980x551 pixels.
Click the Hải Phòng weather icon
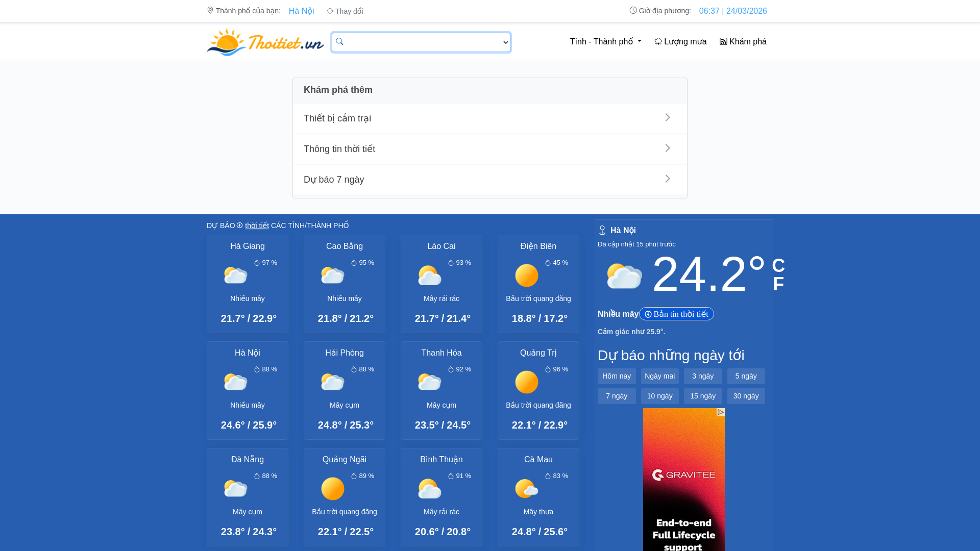click(332, 382)
